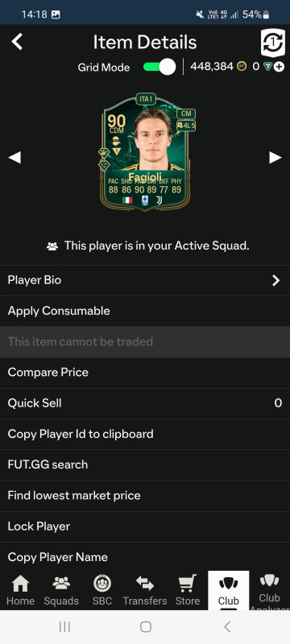Tap Quick Sell button
This screenshot has width=290, height=644.
[145, 403]
